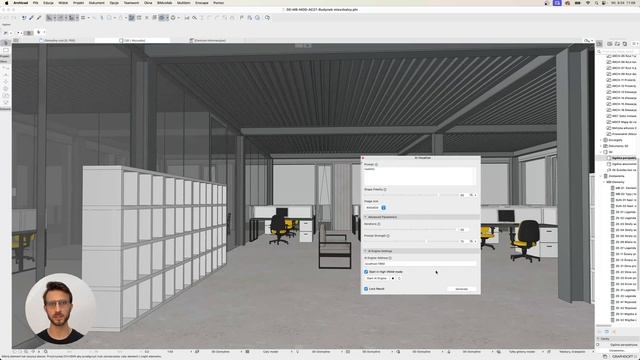The width and height of the screenshot is (640, 360).
Task: Select the eyedropper pick-up parameters tool
Action: tap(31, 18)
